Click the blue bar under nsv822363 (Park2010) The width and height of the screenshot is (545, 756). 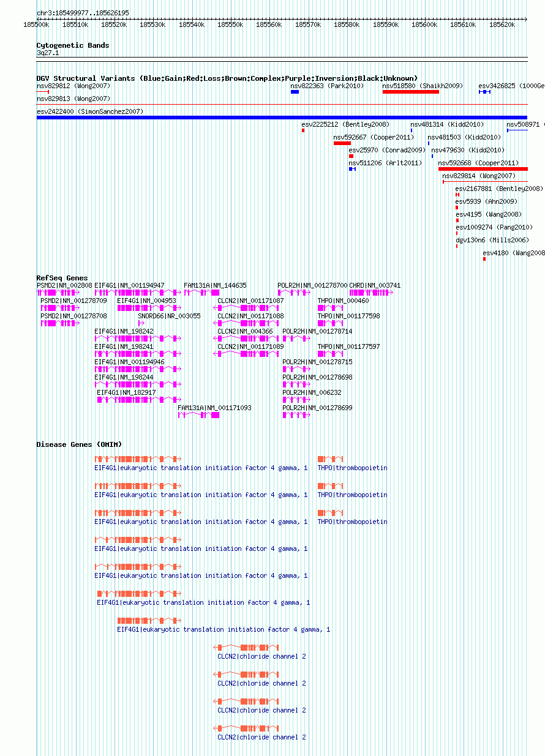pos(295,92)
